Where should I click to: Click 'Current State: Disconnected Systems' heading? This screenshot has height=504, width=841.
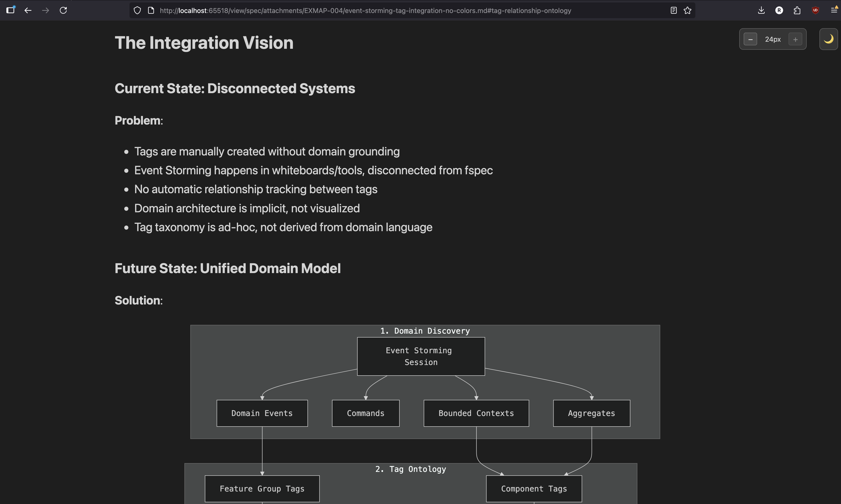point(235,89)
